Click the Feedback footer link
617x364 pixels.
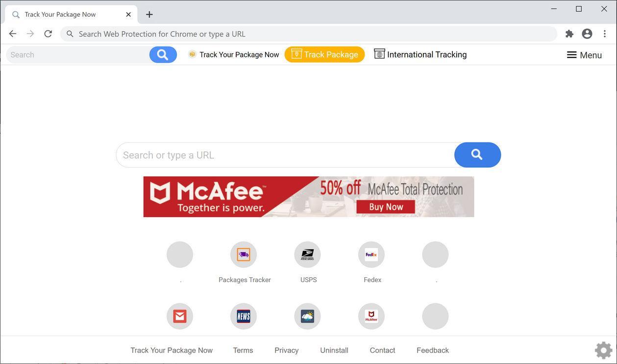click(x=433, y=350)
